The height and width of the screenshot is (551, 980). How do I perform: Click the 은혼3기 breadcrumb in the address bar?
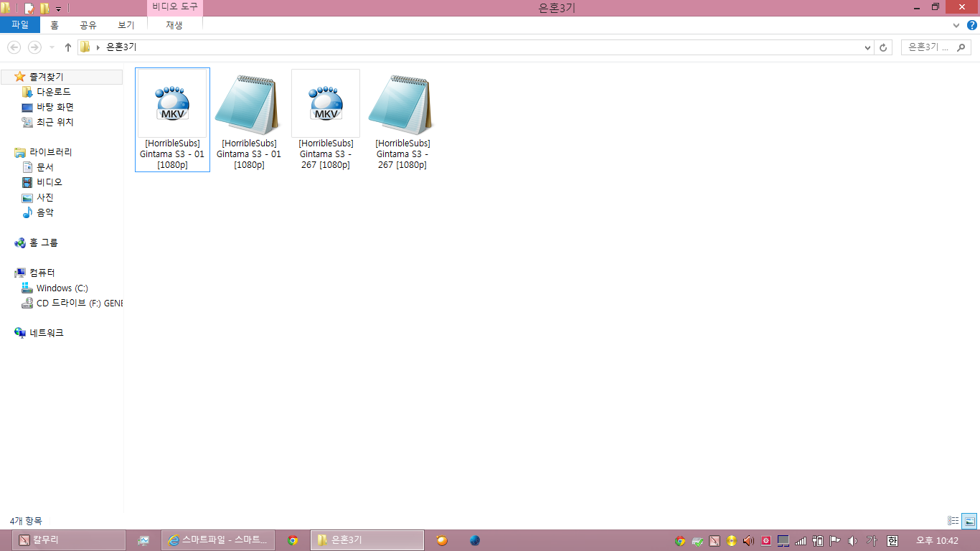coord(121,47)
